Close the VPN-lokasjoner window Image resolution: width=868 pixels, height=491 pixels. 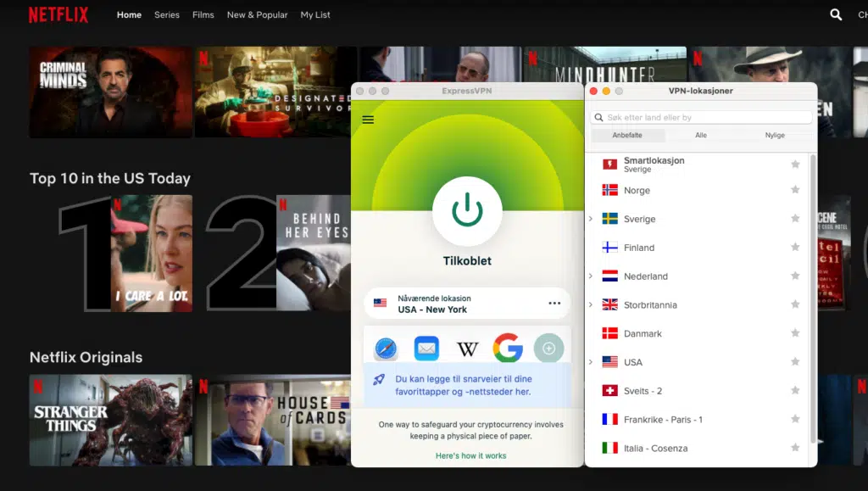[593, 91]
